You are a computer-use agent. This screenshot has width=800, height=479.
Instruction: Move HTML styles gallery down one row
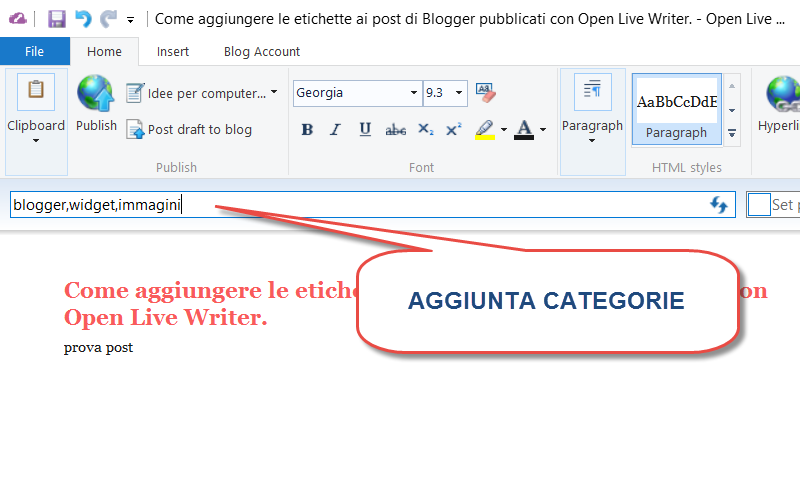[x=732, y=110]
